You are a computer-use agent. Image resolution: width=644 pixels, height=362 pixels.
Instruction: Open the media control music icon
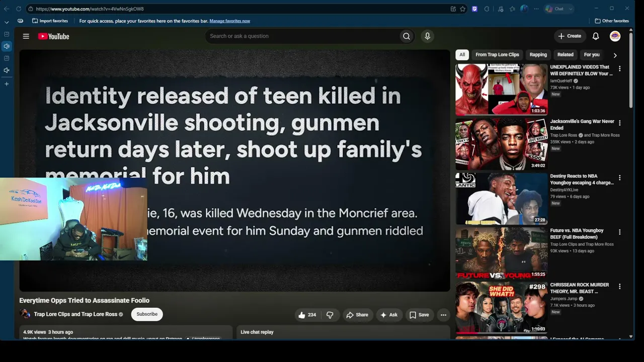[500, 9]
